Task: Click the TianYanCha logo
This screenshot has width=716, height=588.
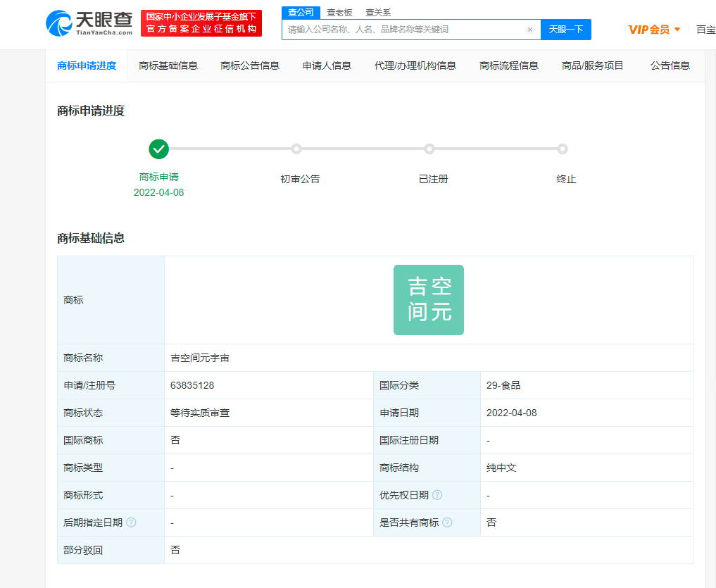Action: tap(89, 23)
